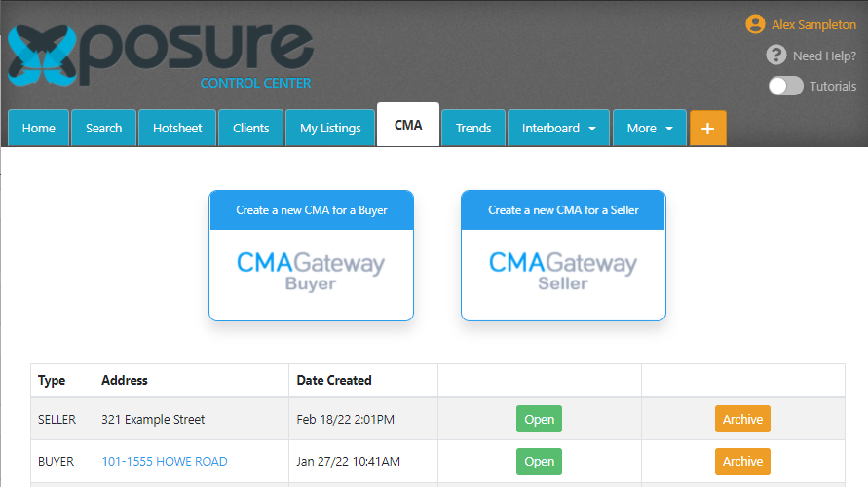Viewport: 868px width, 487px height.
Task: Click the Alex Sampleton account name
Action: click(x=813, y=25)
